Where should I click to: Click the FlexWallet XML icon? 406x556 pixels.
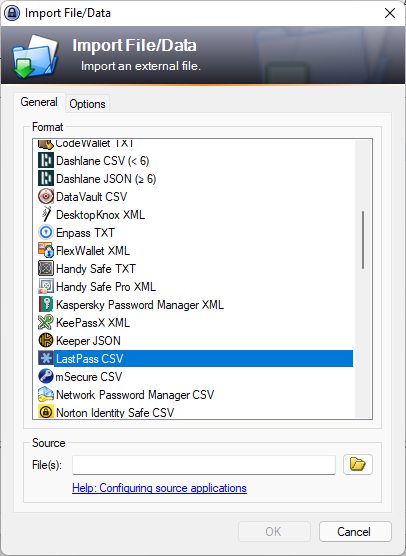click(x=46, y=251)
